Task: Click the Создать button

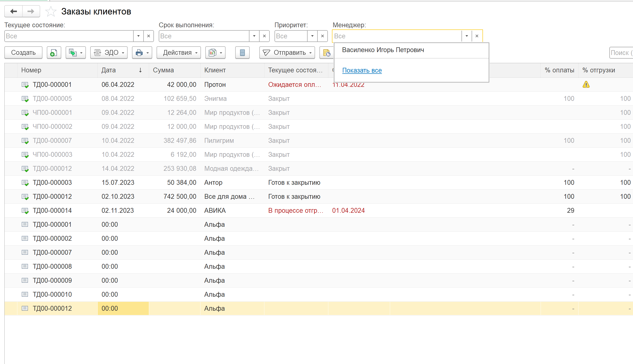Action: click(23, 53)
